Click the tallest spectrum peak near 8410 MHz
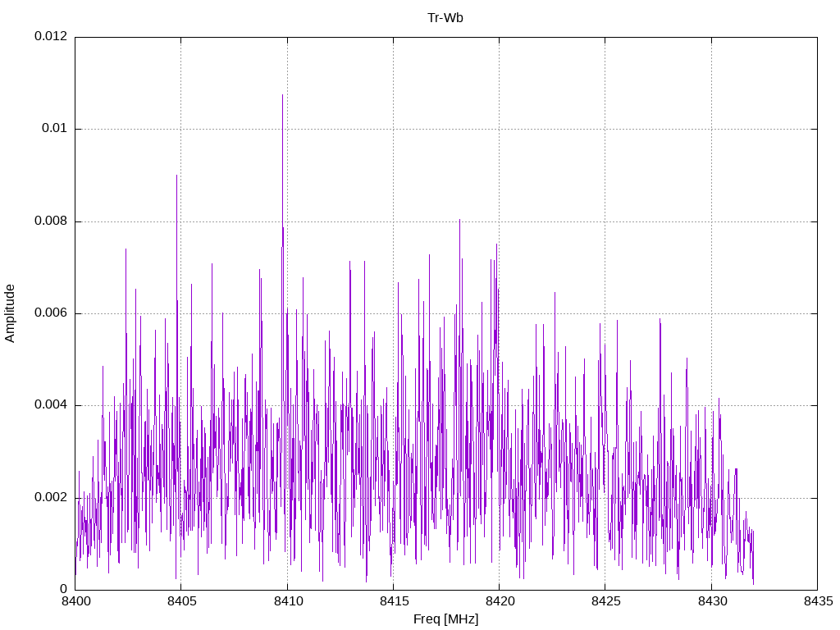The height and width of the screenshot is (630, 840). pos(282,95)
